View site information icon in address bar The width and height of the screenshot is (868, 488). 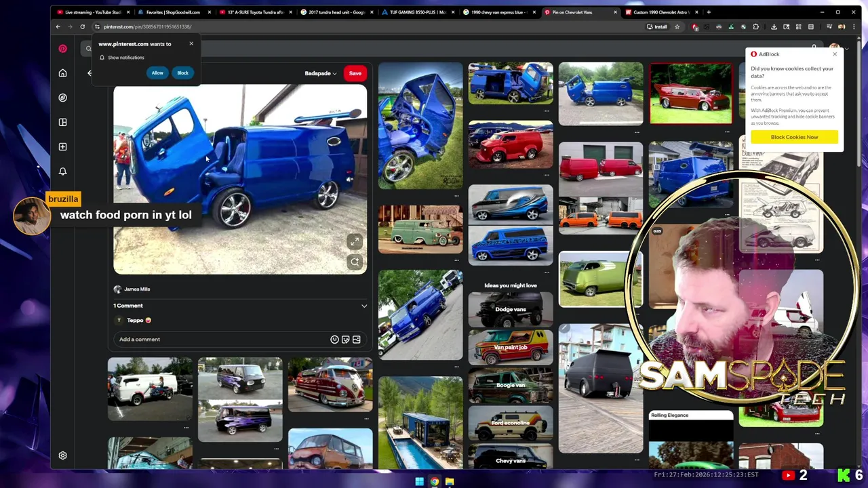coord(97,26)
